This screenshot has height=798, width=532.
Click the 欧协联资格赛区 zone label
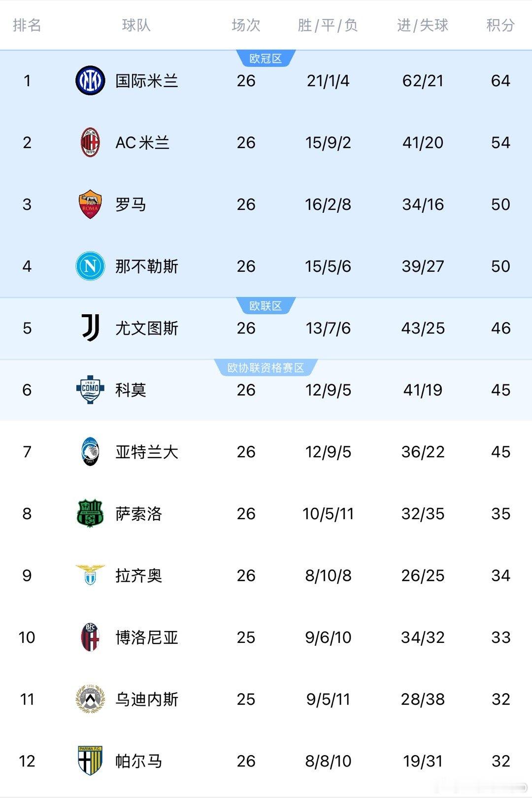(x=266, y=368)
